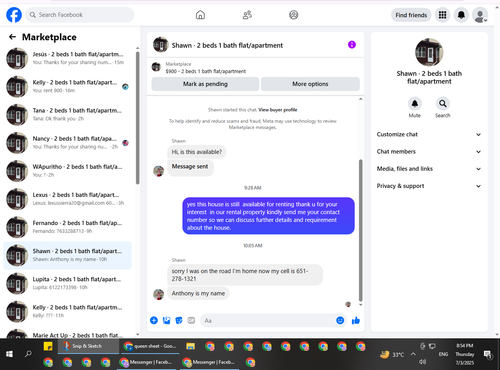
Task: Select the highlighted Shawn conversation
Action: 67,255
